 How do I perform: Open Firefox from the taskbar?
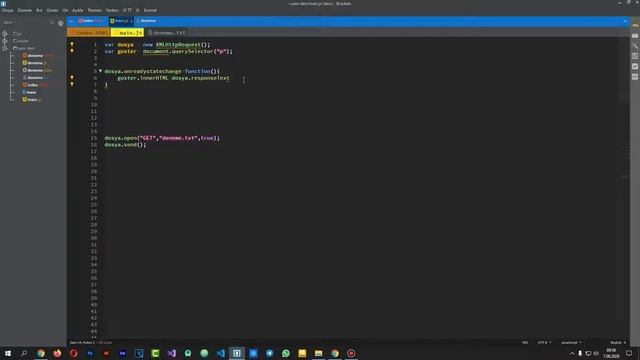pyautogui.click(x=57, y=353)
